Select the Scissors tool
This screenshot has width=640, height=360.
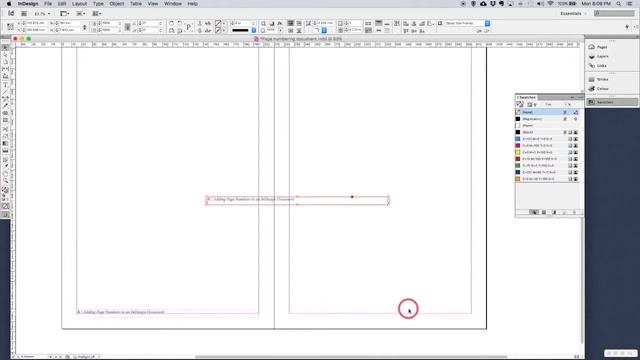click(5, 129)
